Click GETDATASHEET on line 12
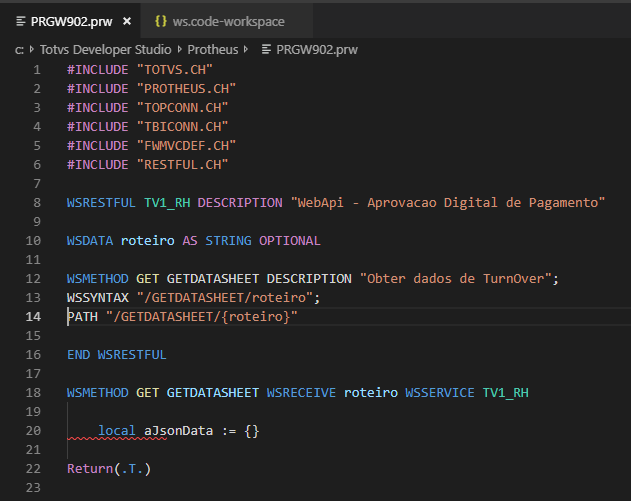The width and height of the screenshot is (631, 501). point(212,278)
